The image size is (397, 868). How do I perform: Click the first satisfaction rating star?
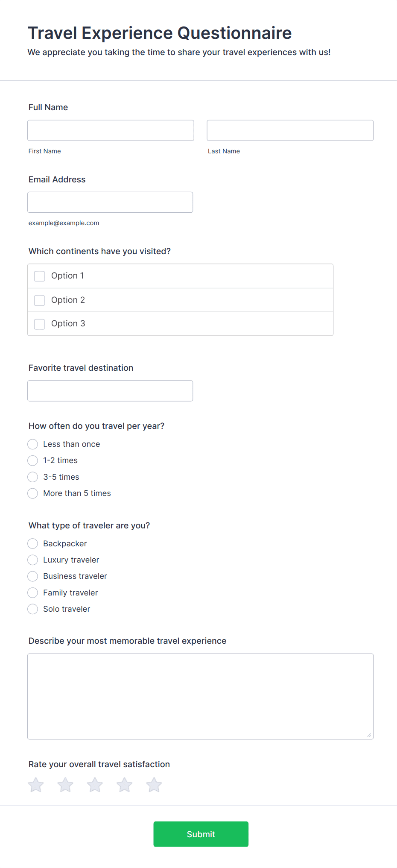click(x=35, y=785)
